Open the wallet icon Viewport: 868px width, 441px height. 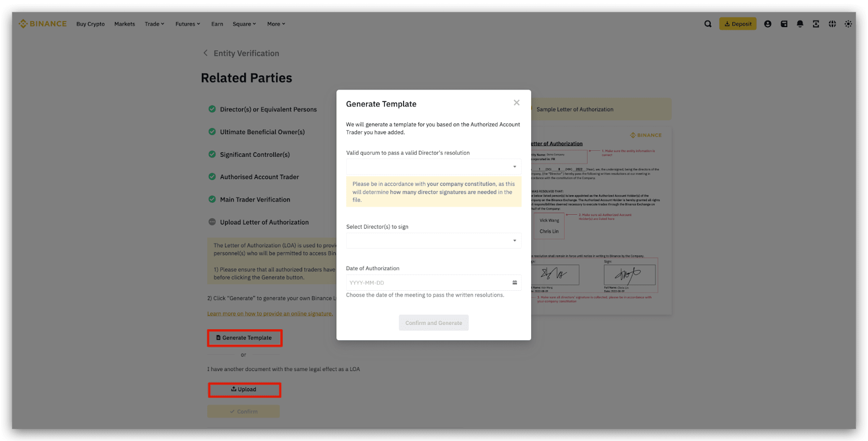click(784, 24)
